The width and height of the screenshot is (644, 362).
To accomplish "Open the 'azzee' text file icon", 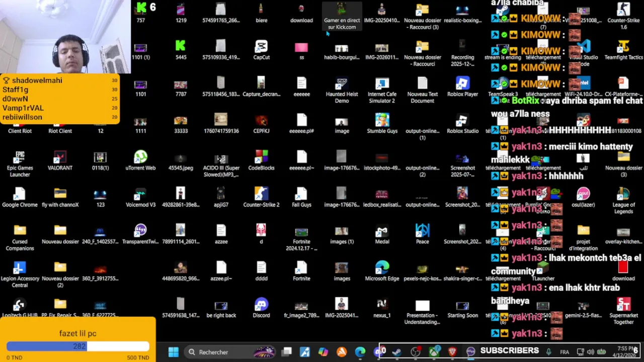I will point(221,234).
